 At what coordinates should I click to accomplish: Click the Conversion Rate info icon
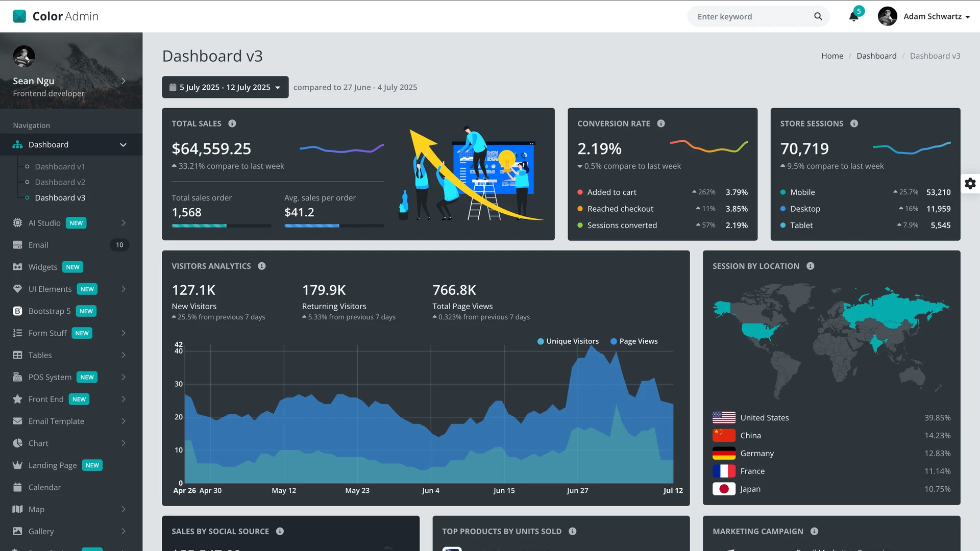click(x=661, y=123)
